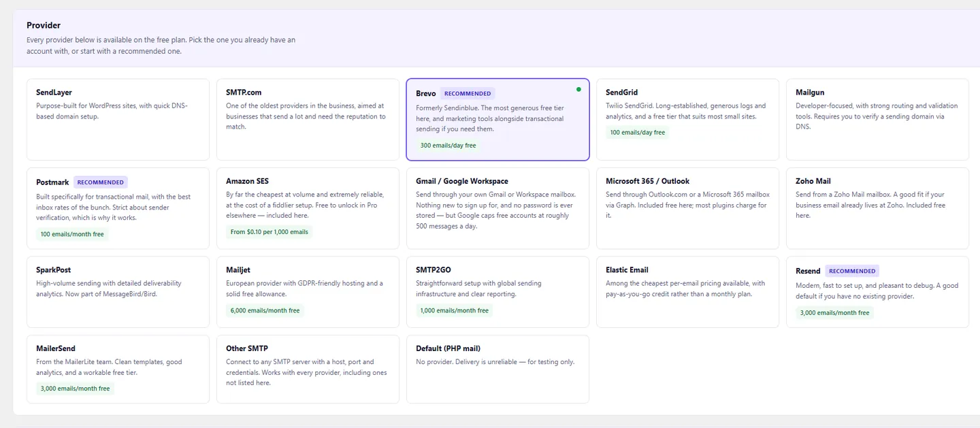
Task: Select Gmail / Google Workspace card
Action: pyautogui.click(x=497, y=208)
